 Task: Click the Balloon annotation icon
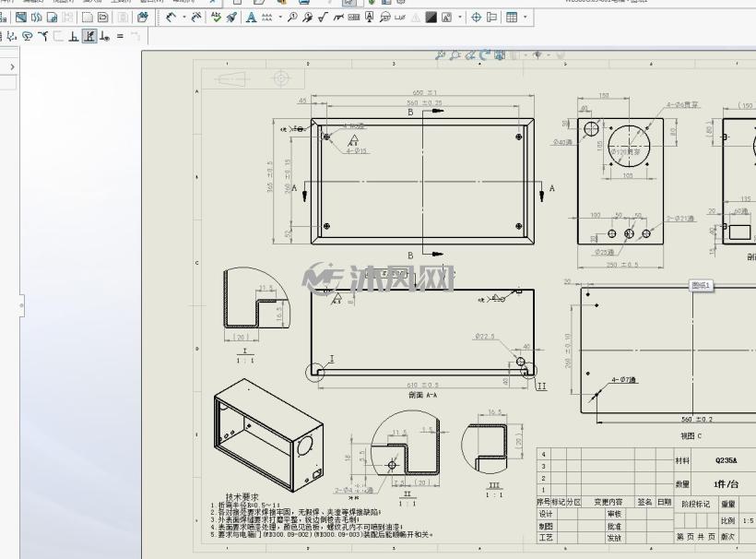[292, 18]
